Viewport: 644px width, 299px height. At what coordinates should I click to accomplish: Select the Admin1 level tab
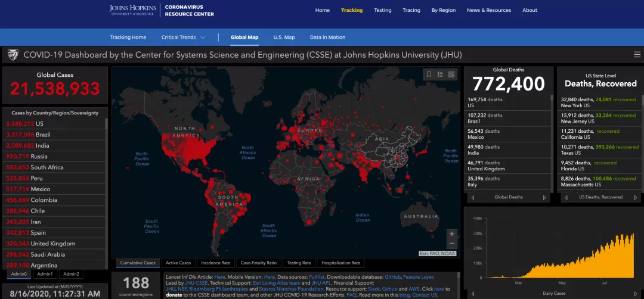coord(45,274)
